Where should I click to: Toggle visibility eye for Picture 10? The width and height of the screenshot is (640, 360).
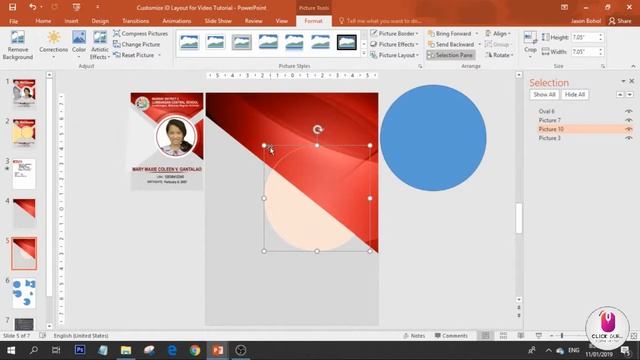tap(629, 129)
